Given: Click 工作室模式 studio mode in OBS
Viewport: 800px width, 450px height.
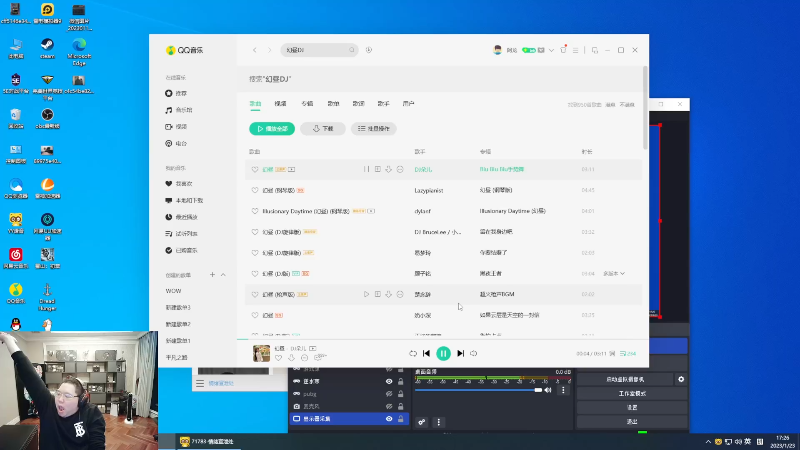Looking at the screenshot, I should pos(632,394).
